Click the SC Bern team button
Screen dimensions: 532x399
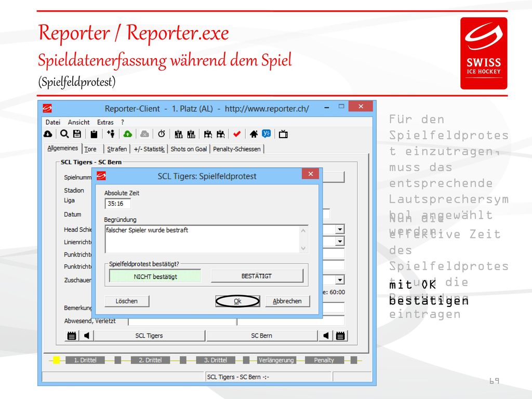(x=262, y=336)
